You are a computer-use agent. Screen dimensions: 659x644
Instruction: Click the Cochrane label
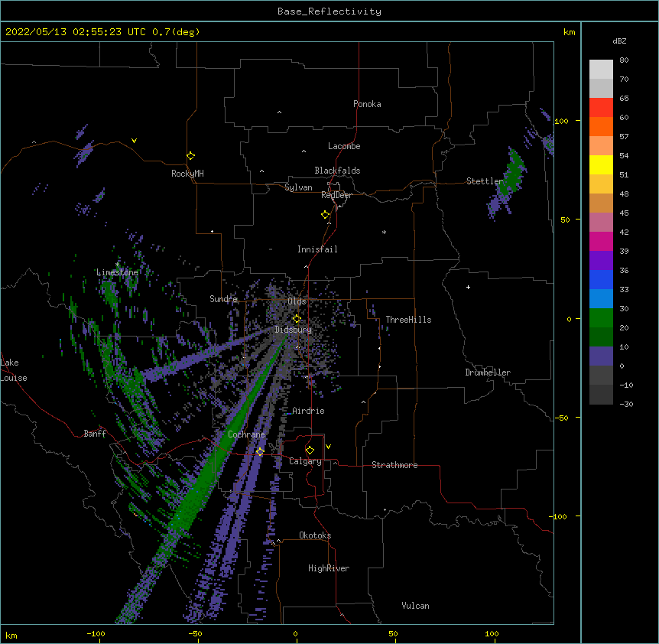tap(246, 434)
